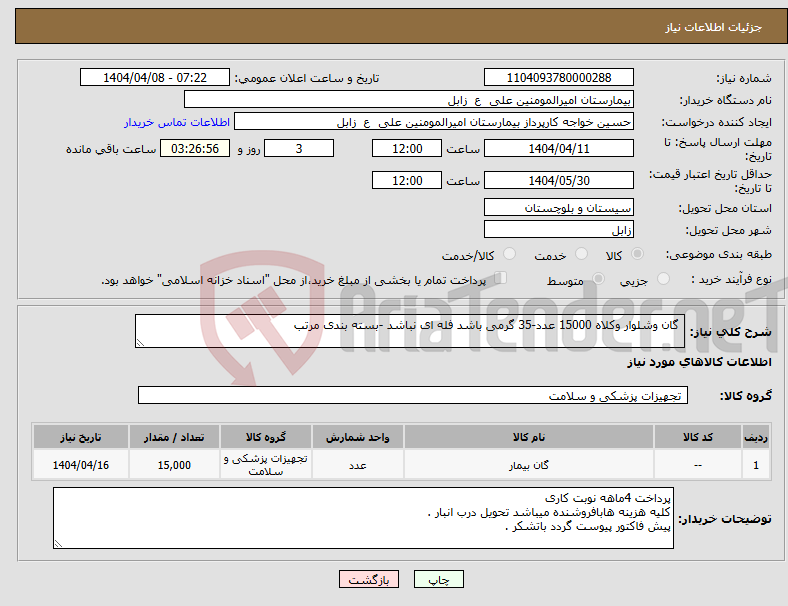Image resolution: width=788 pixels, height=606 pixels.
Task: Click the request creator name field
Action: coord(434,122)
